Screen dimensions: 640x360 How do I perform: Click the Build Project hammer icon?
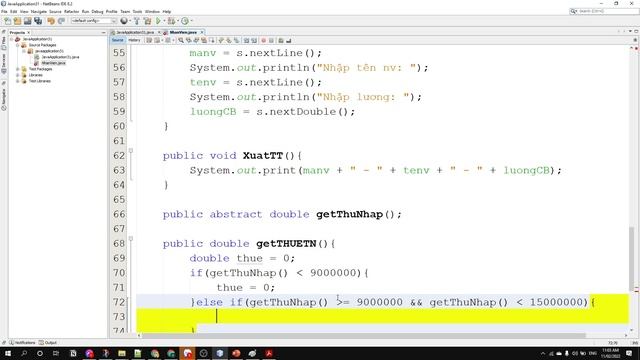137,21
